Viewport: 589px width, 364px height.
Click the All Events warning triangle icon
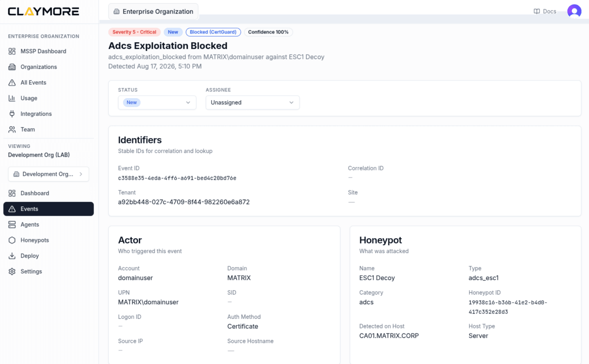pyautogui.click(x=12, y=82)
